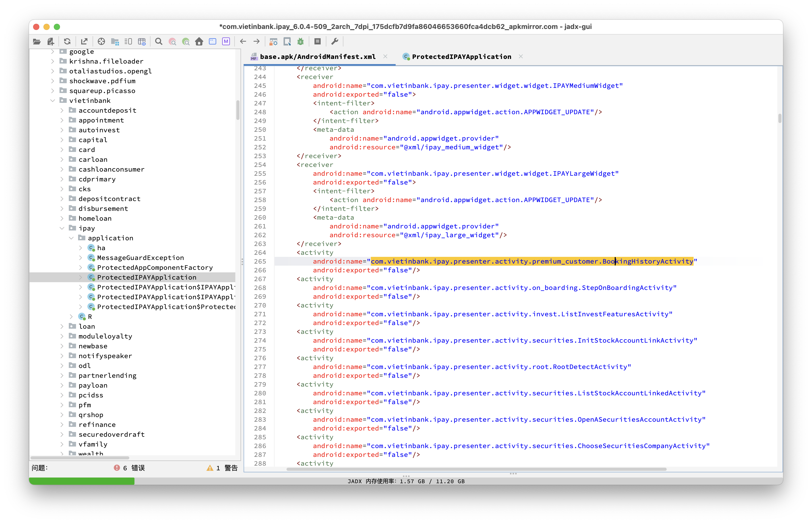This screenshot has height=523, width=812.
Task: Click StepOnBoardingActivity name on line 268
Action: (627, 288)
